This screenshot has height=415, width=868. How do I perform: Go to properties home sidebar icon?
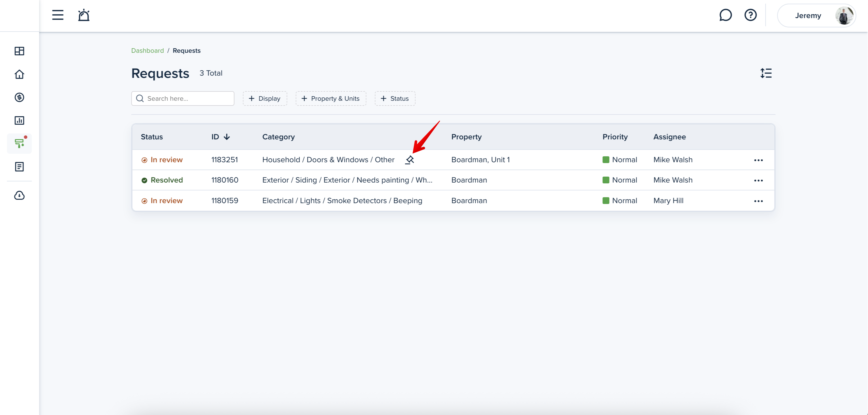19,74
